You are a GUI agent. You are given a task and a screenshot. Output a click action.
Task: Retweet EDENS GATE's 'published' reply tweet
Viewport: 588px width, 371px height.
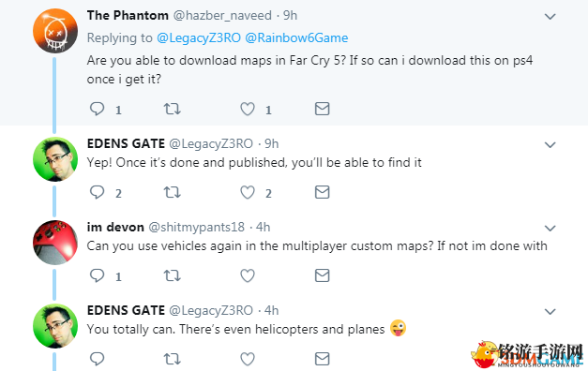tap(173, 192)
